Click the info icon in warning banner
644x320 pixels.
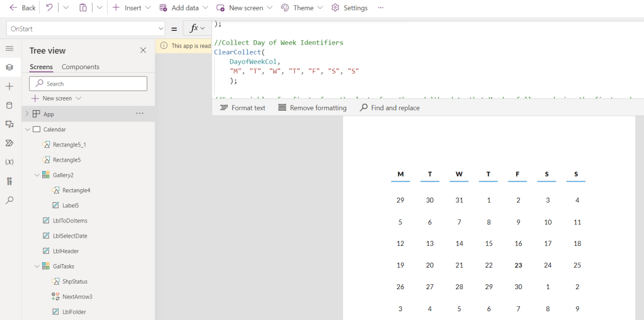pos(164,46)
